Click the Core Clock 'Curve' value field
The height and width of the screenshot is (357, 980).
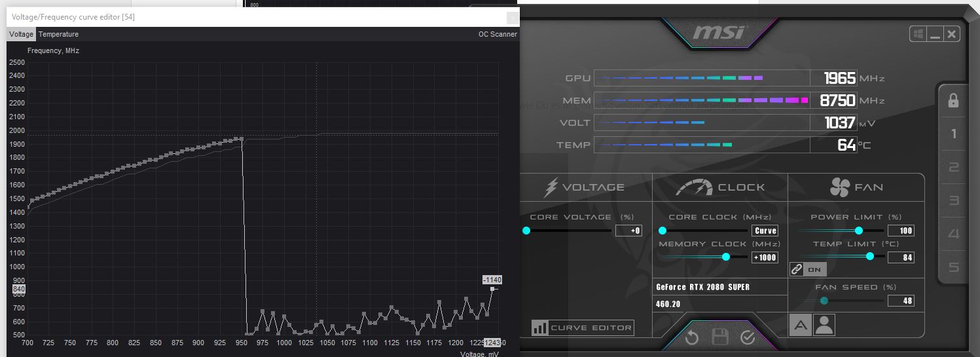coord(765,231)
